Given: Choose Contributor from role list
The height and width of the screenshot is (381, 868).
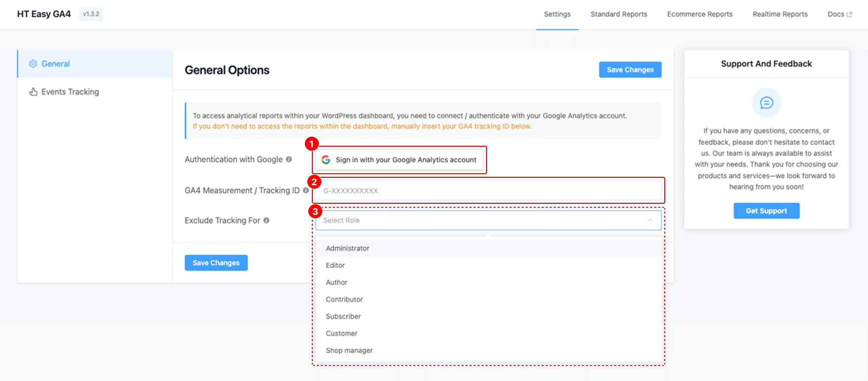Looking at the screenshot, I should click(489, 299).
